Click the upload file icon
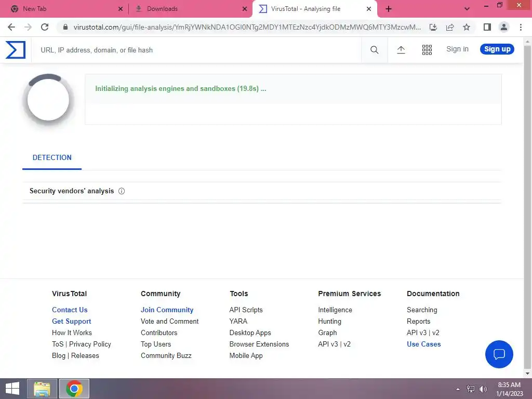Viewport: 532px width, 399px height. (x=401, y=50)
